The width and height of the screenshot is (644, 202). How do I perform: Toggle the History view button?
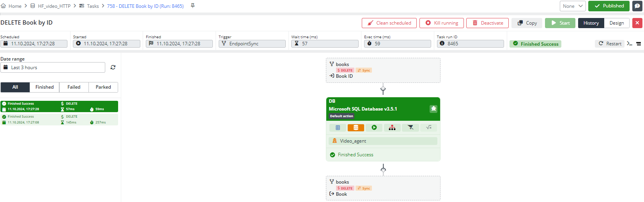click(591, 23)
